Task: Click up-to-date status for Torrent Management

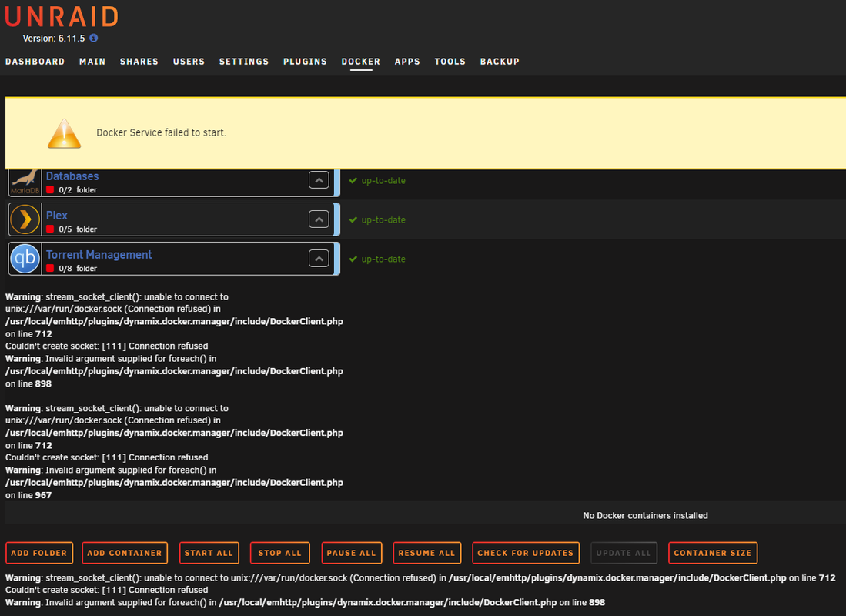Action: pos(383,259)
